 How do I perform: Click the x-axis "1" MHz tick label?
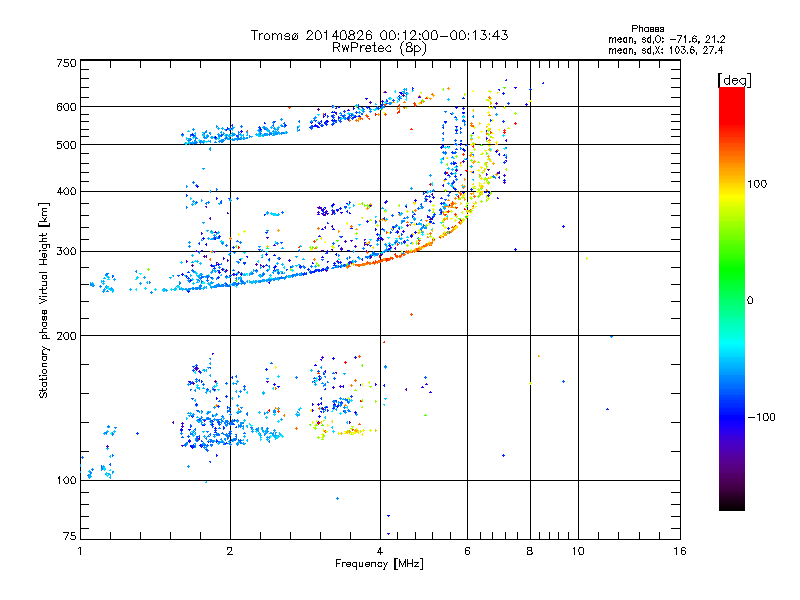80,551
